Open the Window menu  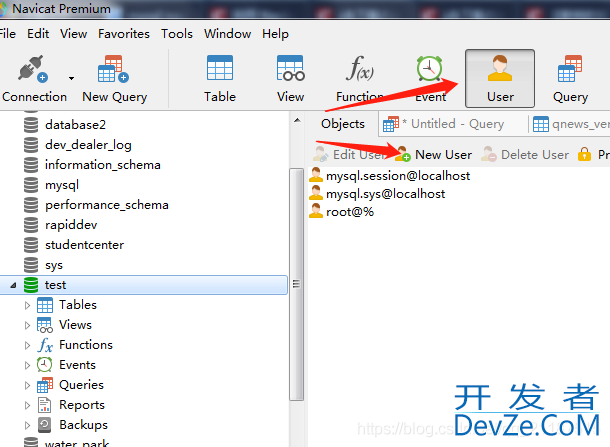click(x=227, y=34)
